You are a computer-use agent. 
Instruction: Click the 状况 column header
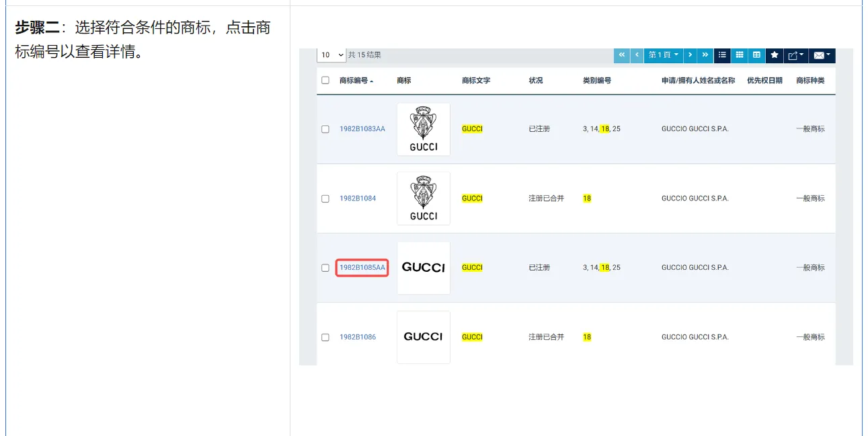[x=536, y=81]
